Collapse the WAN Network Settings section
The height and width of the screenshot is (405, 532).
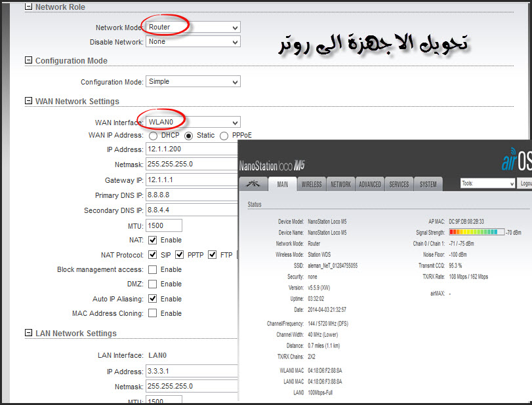[28, 101]
